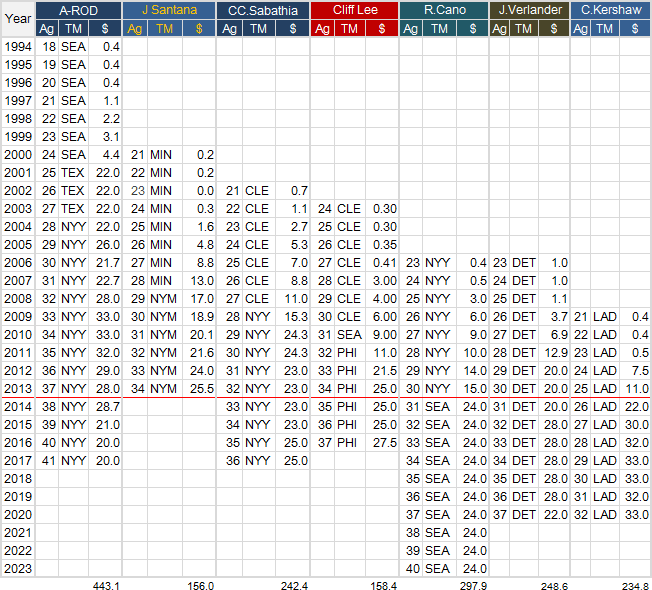Click the C.Kershaw header cell
652x590 pixels.
click(x=611, y=10)
